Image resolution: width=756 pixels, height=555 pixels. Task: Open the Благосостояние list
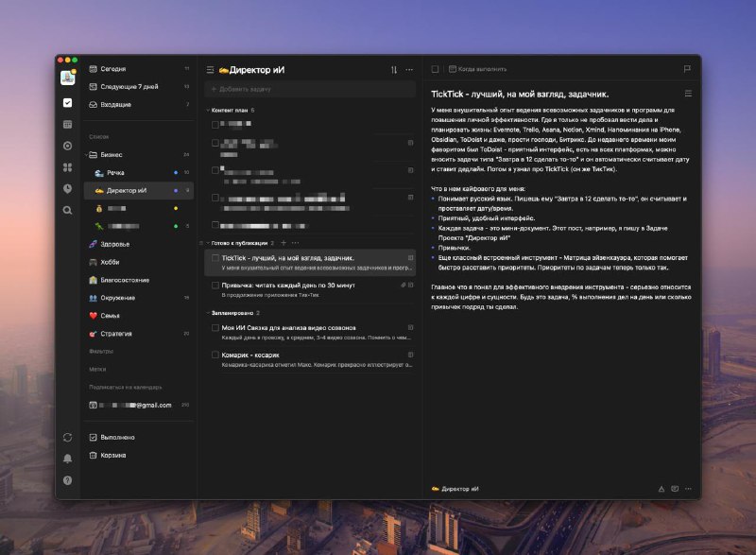click(x=139, y=280)
